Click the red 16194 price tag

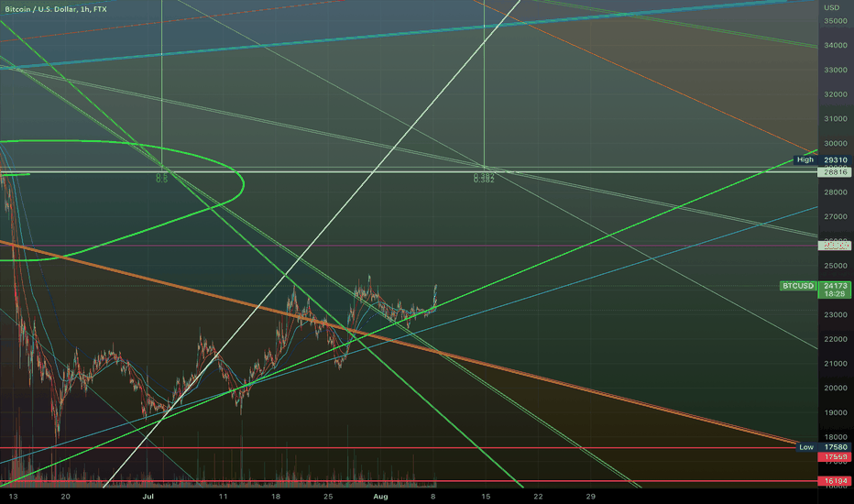click(x=835, y=481)
